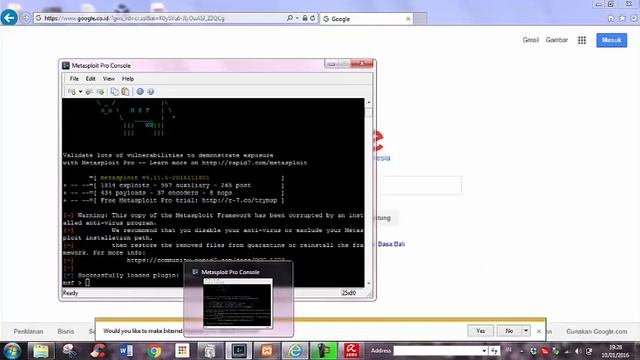Open the CCleaner taskbar icon

(98, 351)
